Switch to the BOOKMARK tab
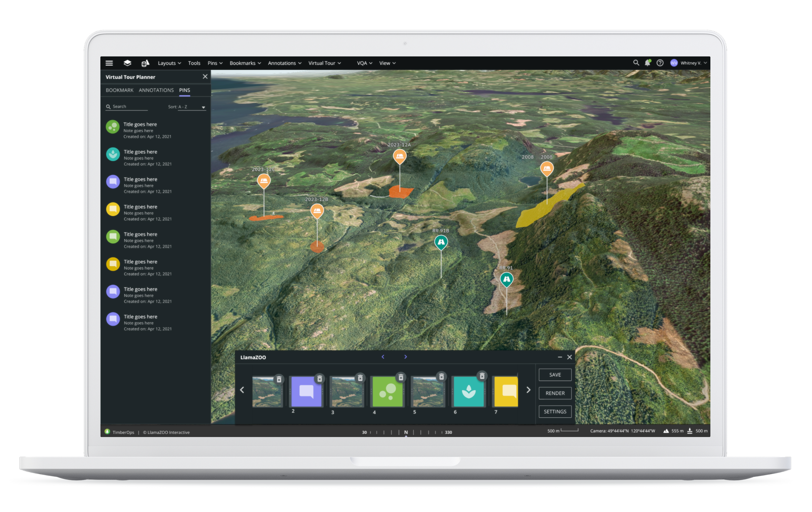Screen dimensions: 812x512 click(120, 90)
